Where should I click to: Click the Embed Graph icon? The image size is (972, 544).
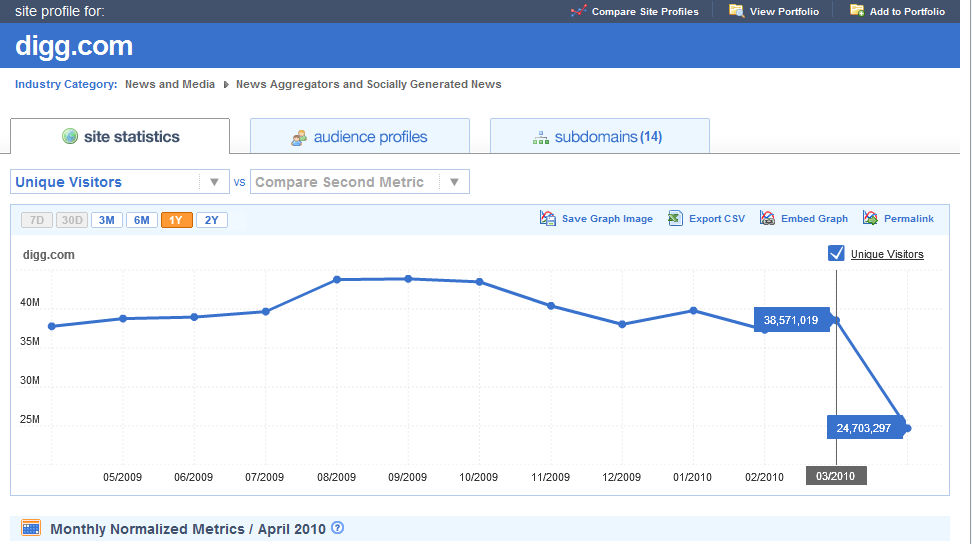click(x=767, y=218)
